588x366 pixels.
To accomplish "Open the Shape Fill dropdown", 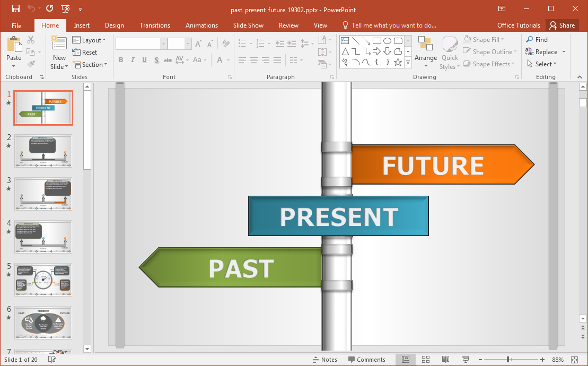I will pyautogui.click(x=484, y=39).
